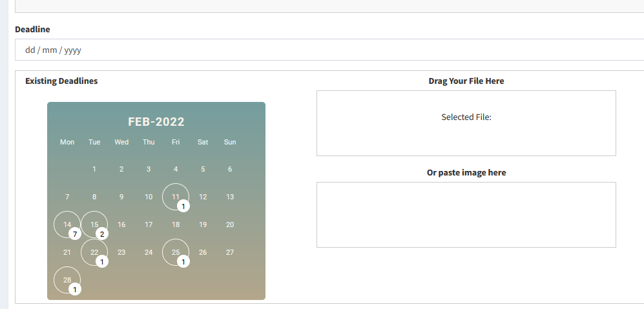
Task: Click the badge showing 2 deadlines
Action: coord(102,234)
